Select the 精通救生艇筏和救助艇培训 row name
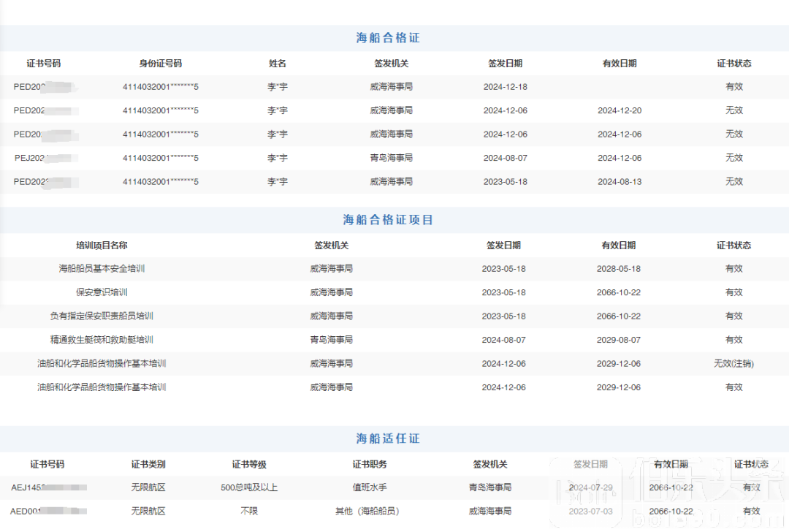 click(102, 340)
